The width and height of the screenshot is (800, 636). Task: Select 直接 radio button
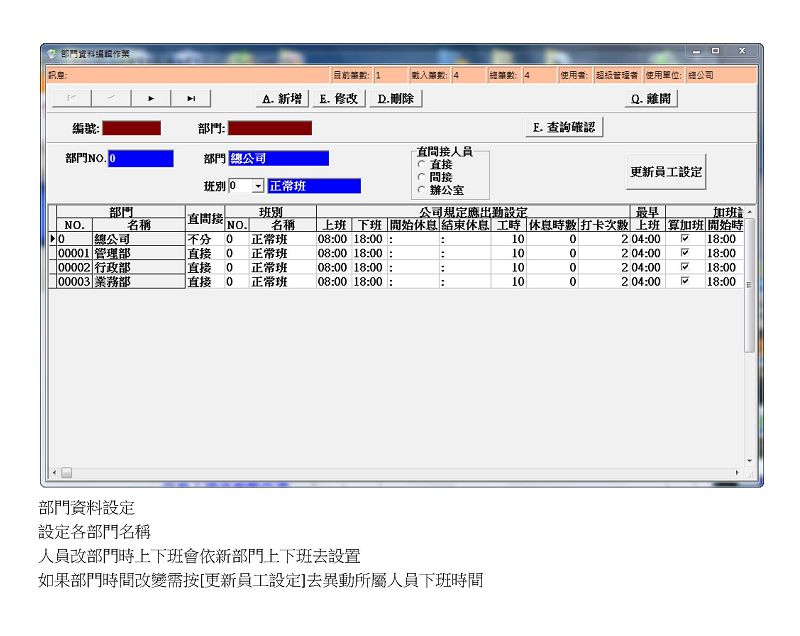421,164
